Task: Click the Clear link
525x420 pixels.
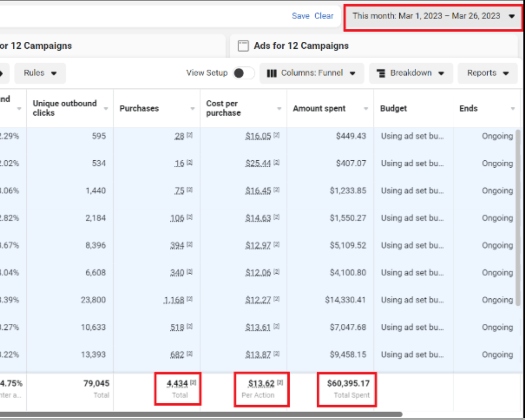Action: (324, 16)
